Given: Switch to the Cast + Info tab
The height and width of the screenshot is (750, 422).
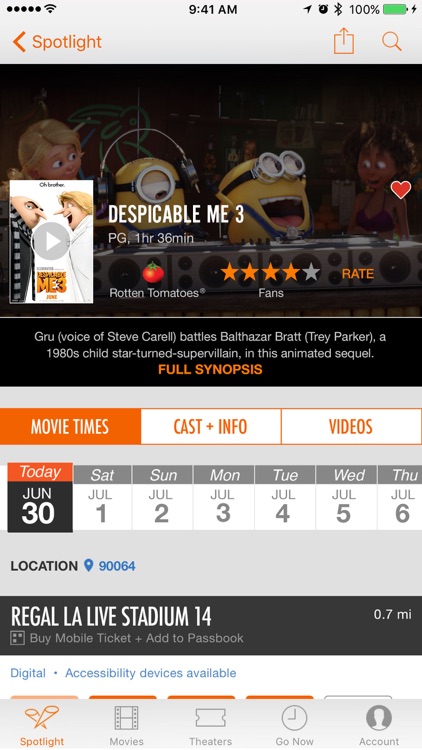Looking at the screenshot, I should coord(211,426).
